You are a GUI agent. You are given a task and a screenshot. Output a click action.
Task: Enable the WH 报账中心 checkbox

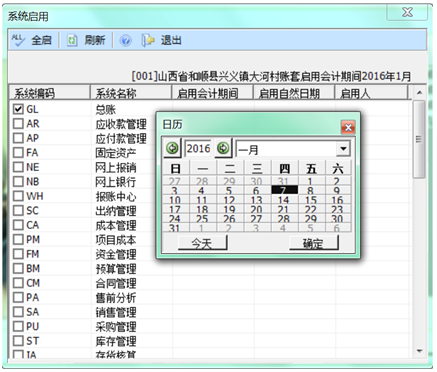pos(18,196)
